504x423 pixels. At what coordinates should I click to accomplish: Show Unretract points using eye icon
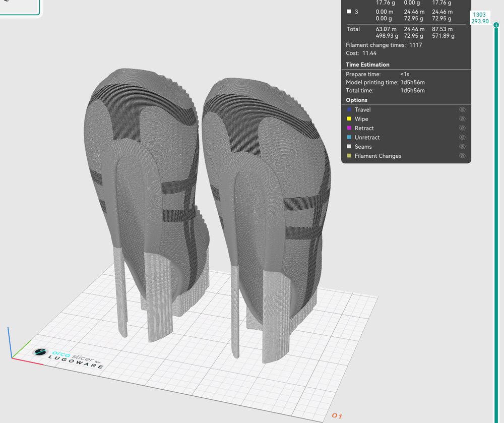(x=462, y=137)
